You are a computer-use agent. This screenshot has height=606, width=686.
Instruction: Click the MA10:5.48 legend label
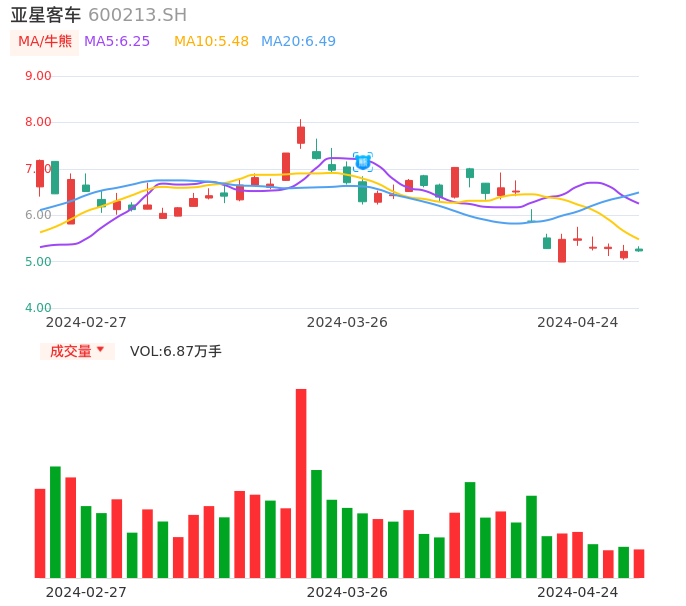(211, 42)
